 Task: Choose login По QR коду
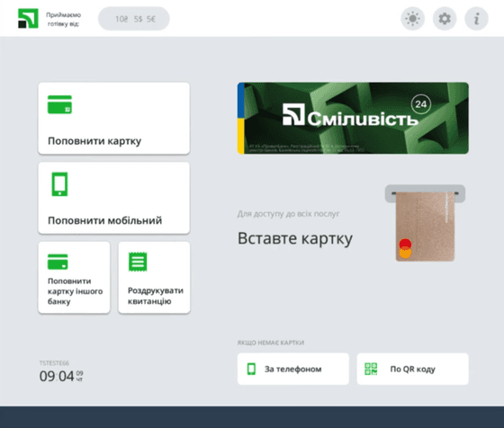413,369
